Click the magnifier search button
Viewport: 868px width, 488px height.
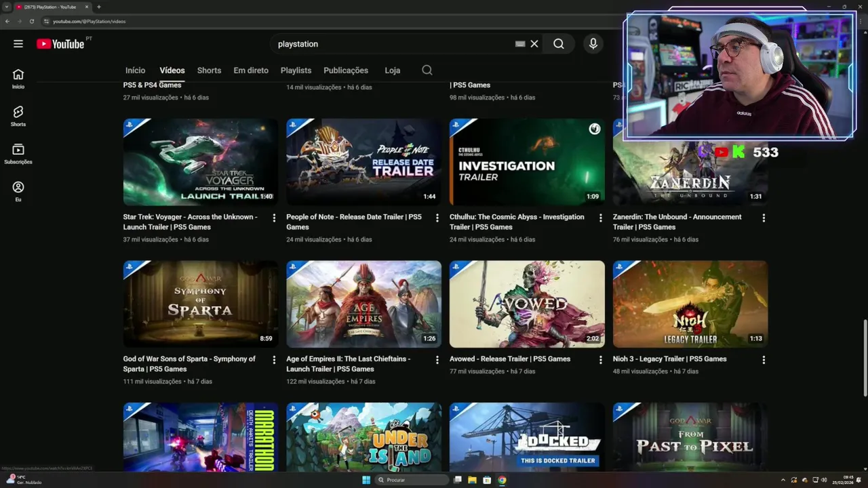[x=558, y=44]
